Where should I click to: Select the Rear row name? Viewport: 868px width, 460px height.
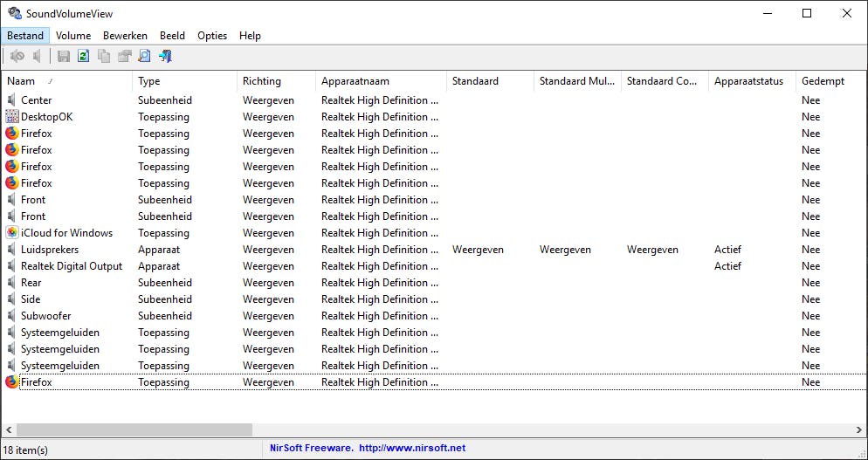click(31, 283)
